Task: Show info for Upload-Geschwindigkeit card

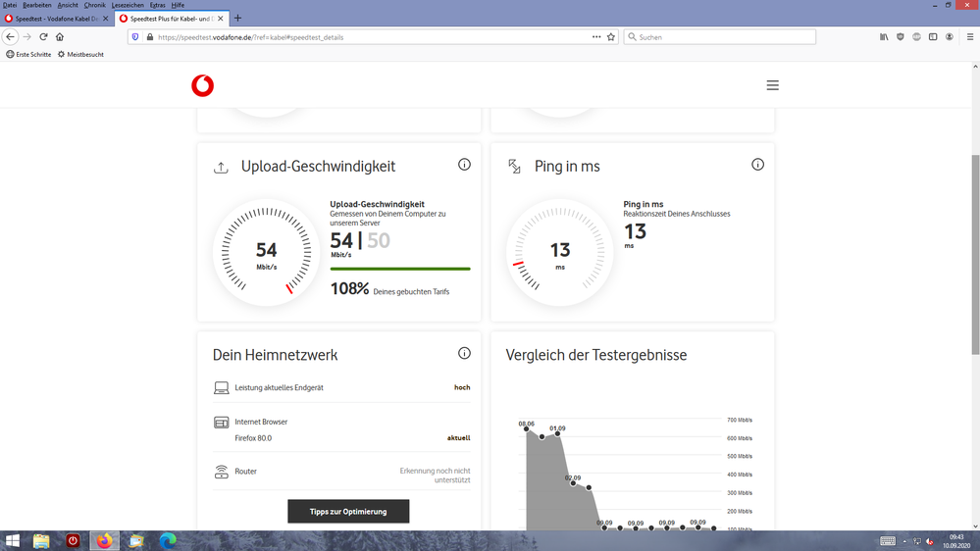Action: [464, 165]
